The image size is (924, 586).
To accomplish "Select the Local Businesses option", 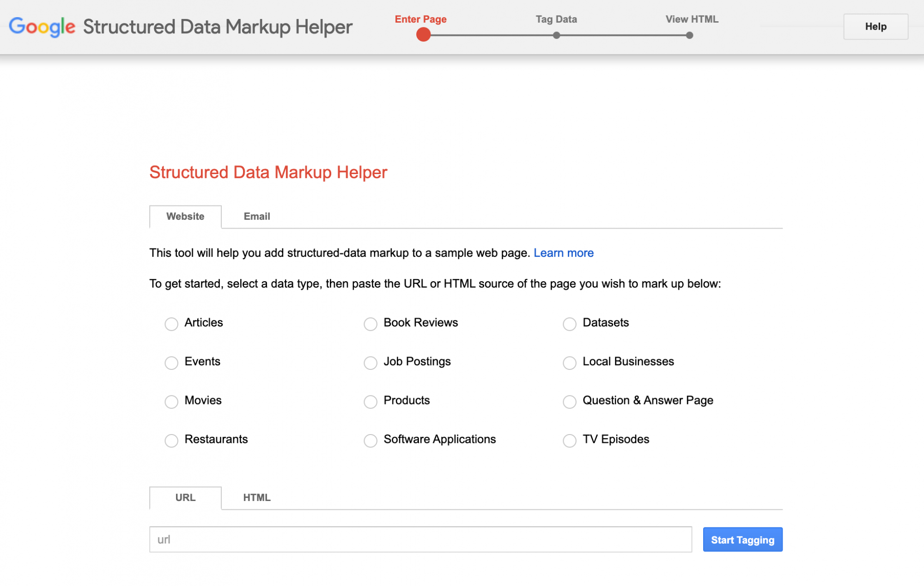I will [x=569, y=363].
